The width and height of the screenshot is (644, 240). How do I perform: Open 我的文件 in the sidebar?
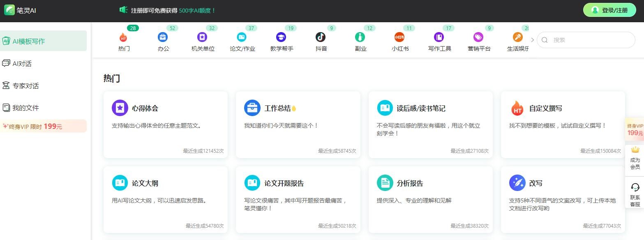(x=43, y=108)
